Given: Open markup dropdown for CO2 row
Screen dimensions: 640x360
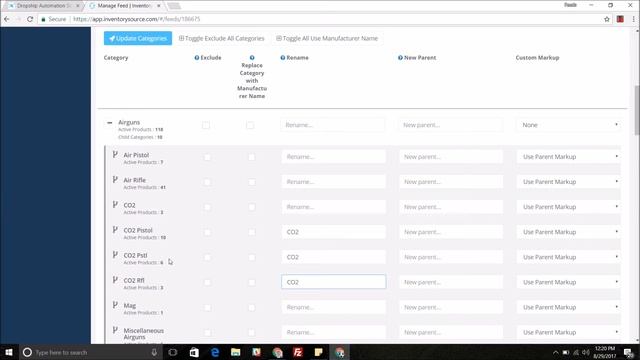Looking at the screenshot, I should (x=569, y=207).
